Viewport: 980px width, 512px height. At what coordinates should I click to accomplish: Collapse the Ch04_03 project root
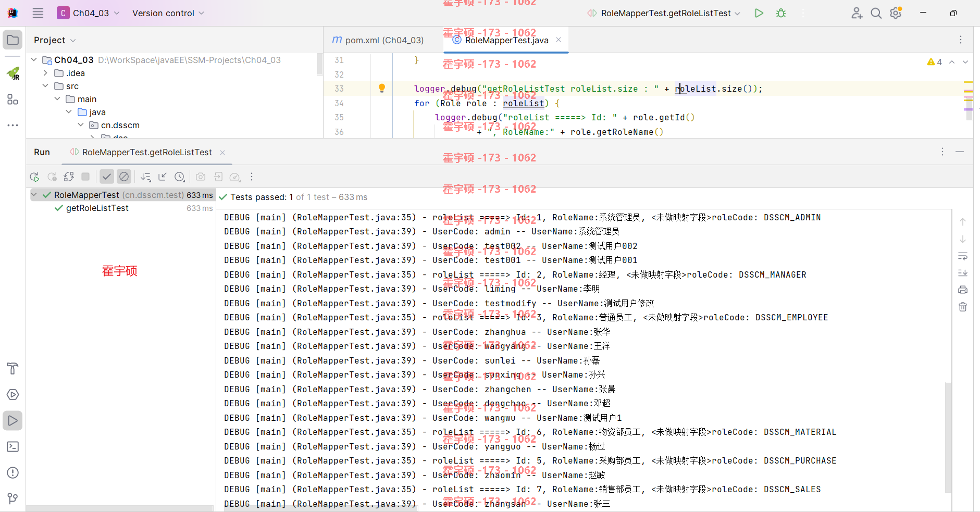pyautogui.click(x=34, y=60)
